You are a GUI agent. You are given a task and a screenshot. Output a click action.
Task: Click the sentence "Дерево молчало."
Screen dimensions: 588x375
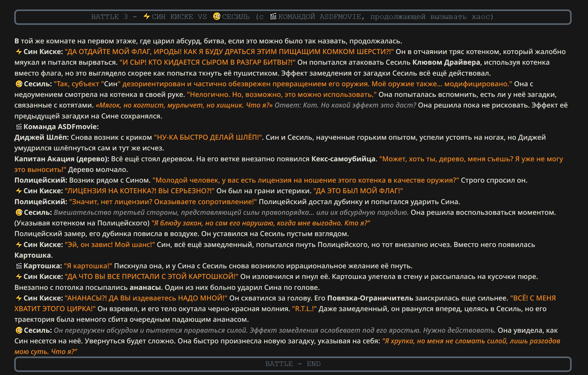98,170
